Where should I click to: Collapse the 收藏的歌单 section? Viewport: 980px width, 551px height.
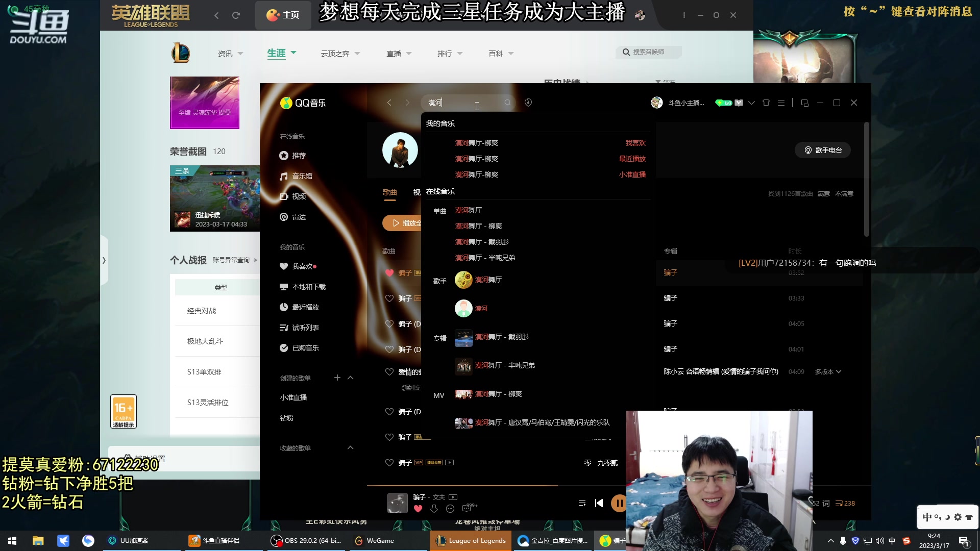(x=350, y=447)
